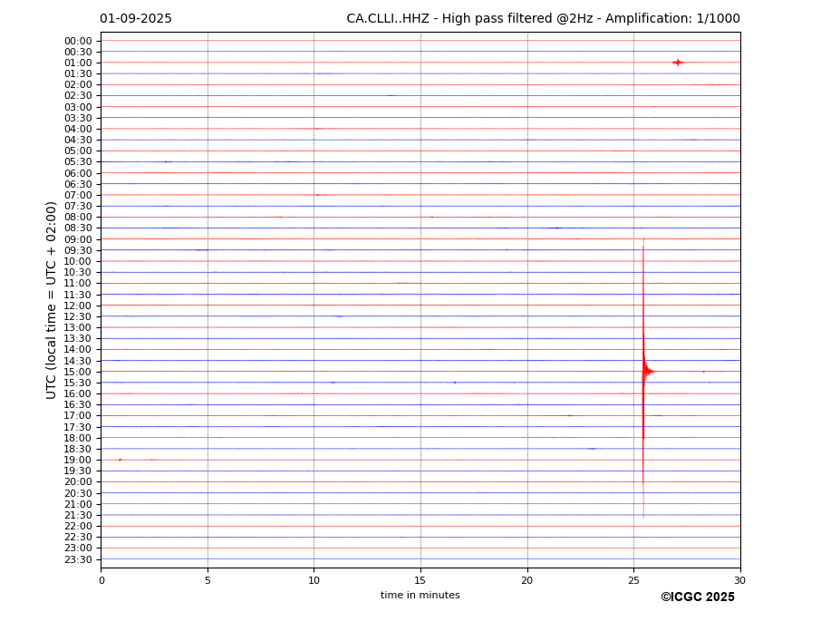Click the 21:00 row label
Image resolution: width=840 pixels, height=631 pixels.
pyautogui.click(x=78, y=504)
